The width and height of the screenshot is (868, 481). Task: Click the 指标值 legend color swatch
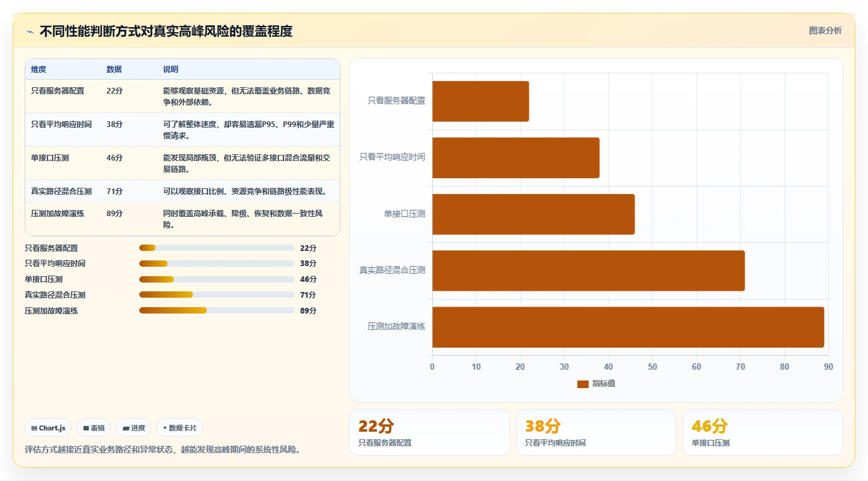click(x=583, y=384)
